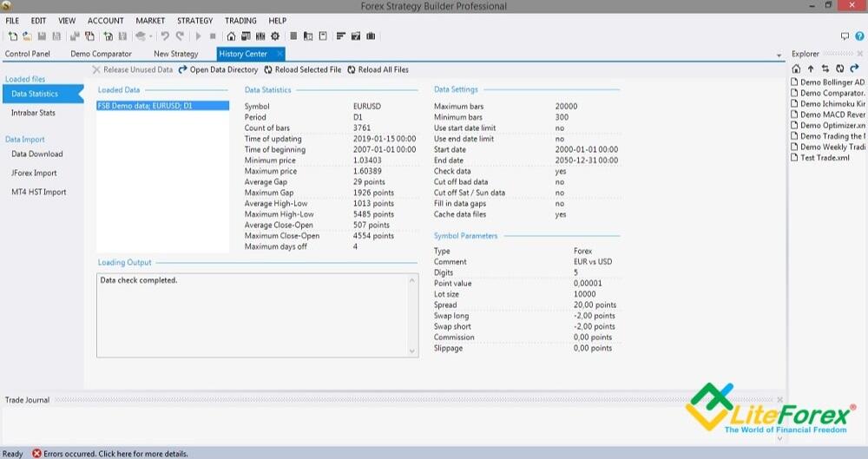868x459 pixels.
Task: Open Data Download in sidebar
Action: [36, 154]
